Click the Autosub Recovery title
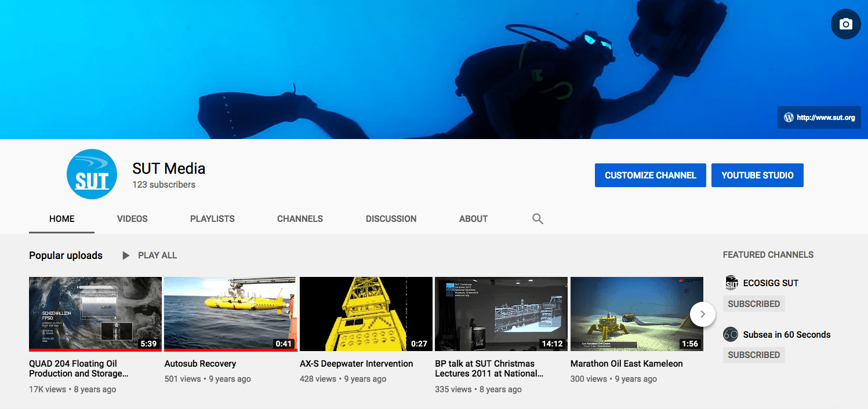 pyautogui.click(x=200, y=364)
